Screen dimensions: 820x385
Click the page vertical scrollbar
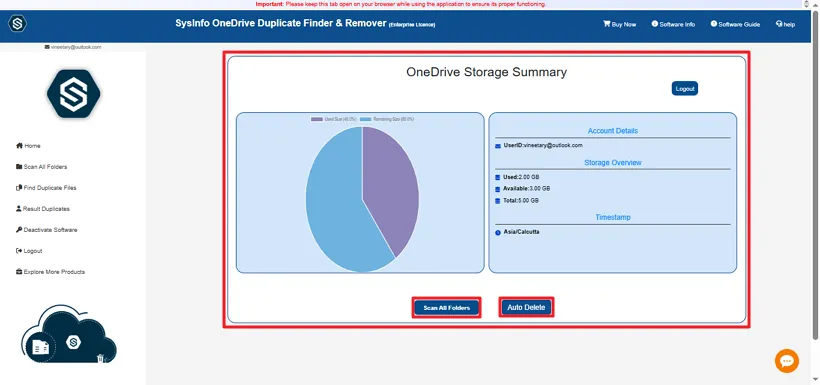coord(815,175)
